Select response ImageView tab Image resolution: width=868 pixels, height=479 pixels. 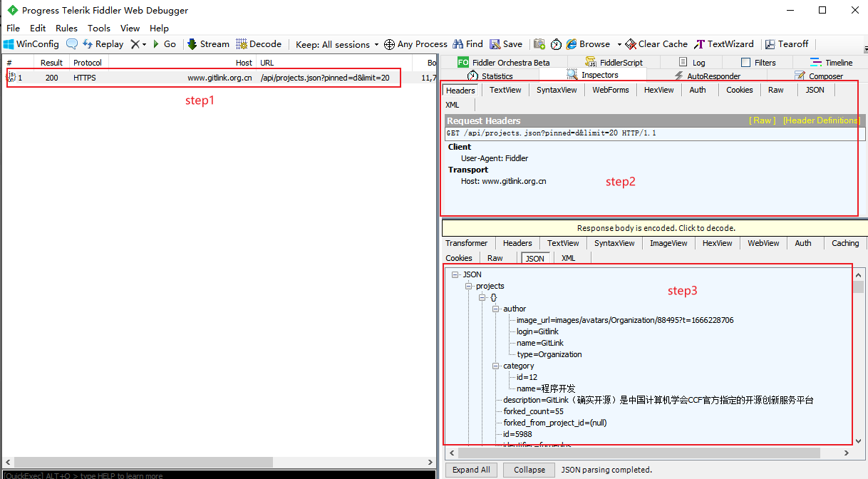point(668,243)
